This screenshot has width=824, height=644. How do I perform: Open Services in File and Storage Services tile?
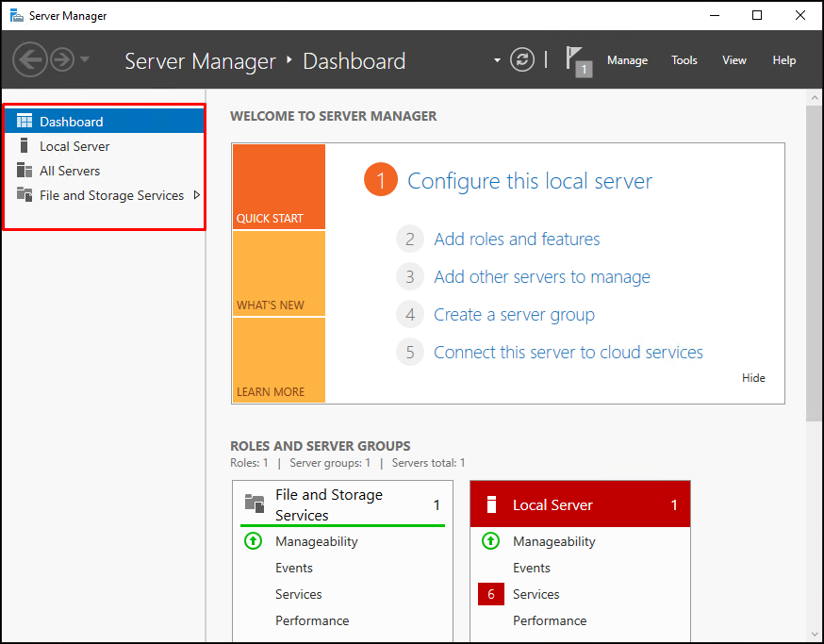click(299, 594)
